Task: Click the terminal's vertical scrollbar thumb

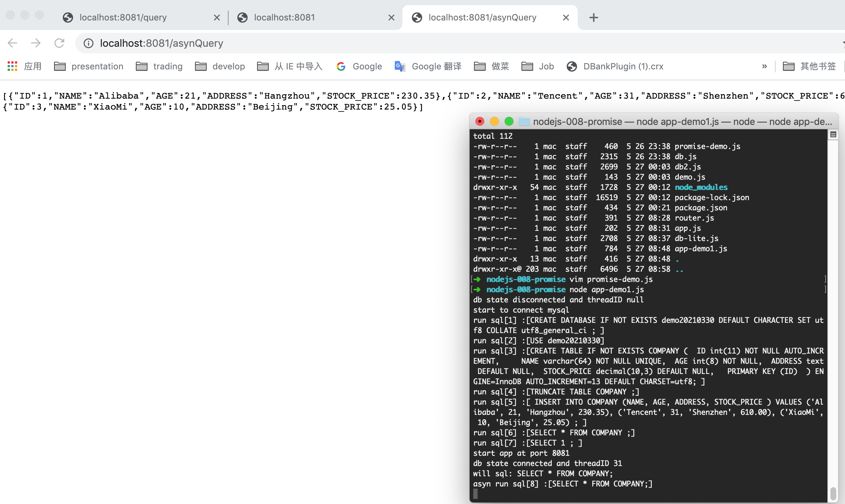Action: tap(833, 493)
